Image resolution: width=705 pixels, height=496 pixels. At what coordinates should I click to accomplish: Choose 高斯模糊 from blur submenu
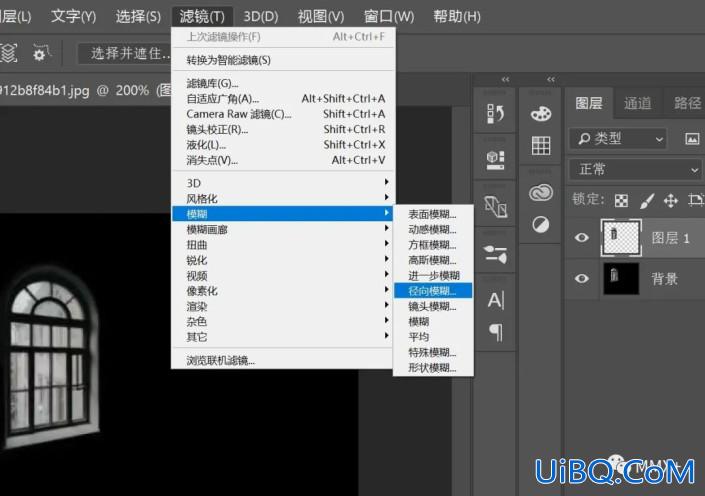coord(433,260)
